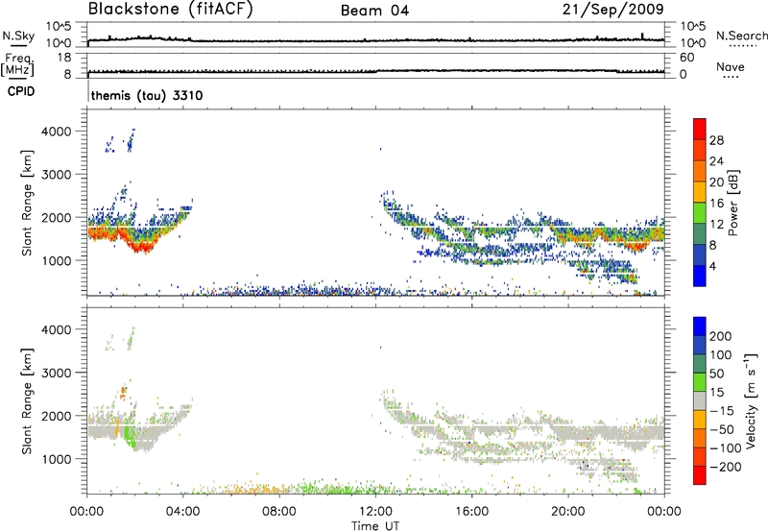Image resolution: width=768 pixels, height=532 pixels.
Task: Click the date "21/Sep/2009"
Action: [612, 10]
